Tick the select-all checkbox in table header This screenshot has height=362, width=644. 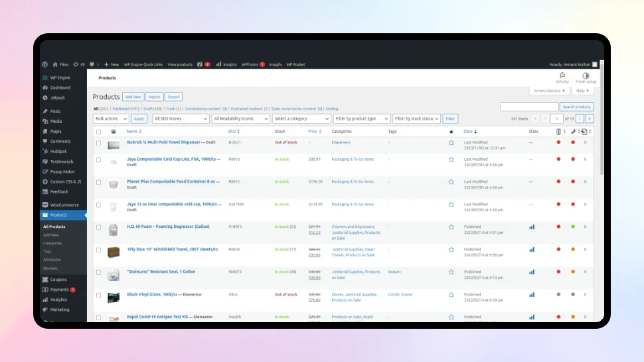(x=99, y=132)
